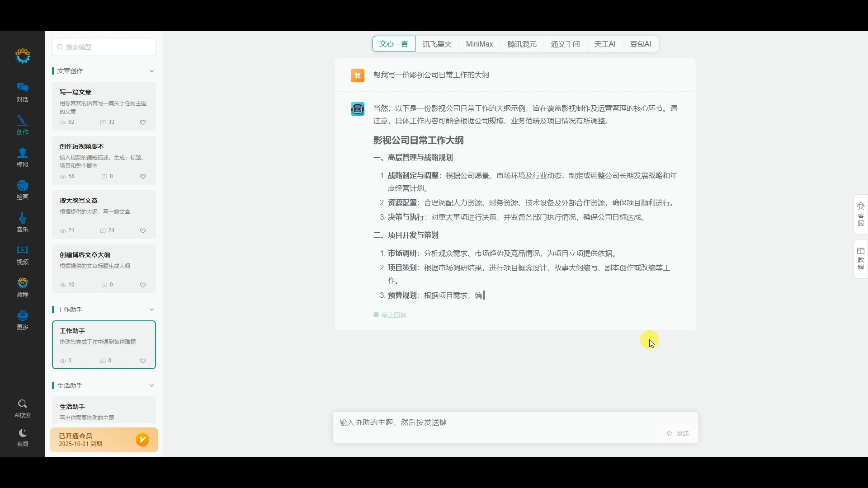Click the comment icon on 按大纲写文章 card

click(103, 231)
